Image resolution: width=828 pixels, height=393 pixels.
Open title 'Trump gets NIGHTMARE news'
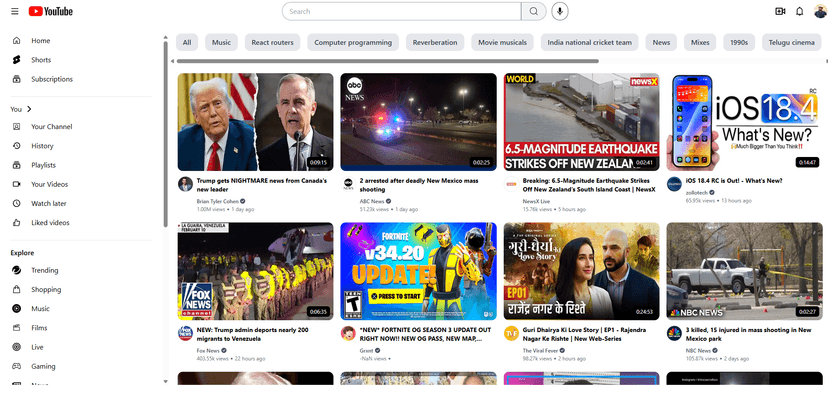[x=262, y=185]
